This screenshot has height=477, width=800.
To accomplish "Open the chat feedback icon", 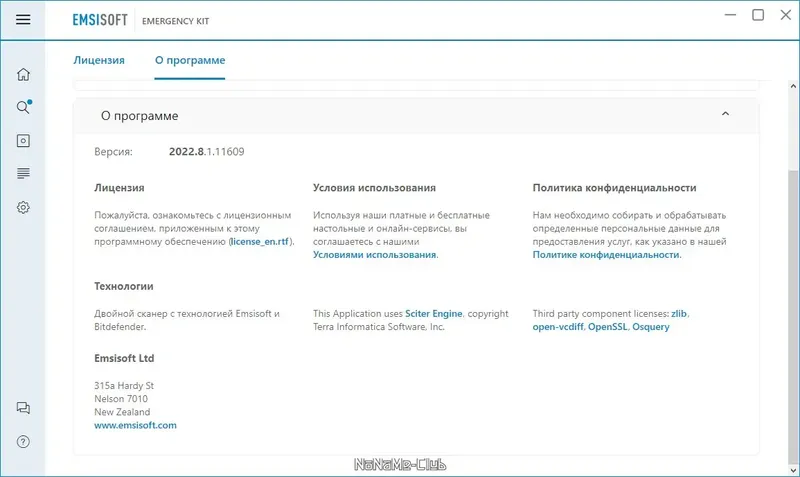I will pyautogui.click(x=23, y=408).
